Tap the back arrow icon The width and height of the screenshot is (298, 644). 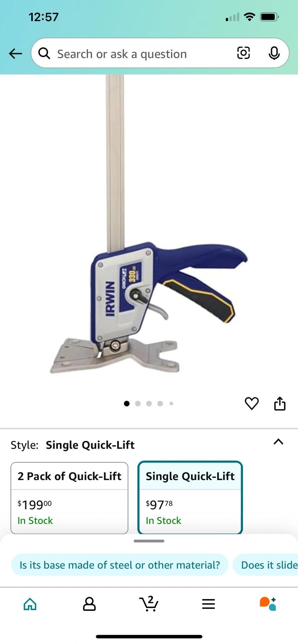[15, 53]
